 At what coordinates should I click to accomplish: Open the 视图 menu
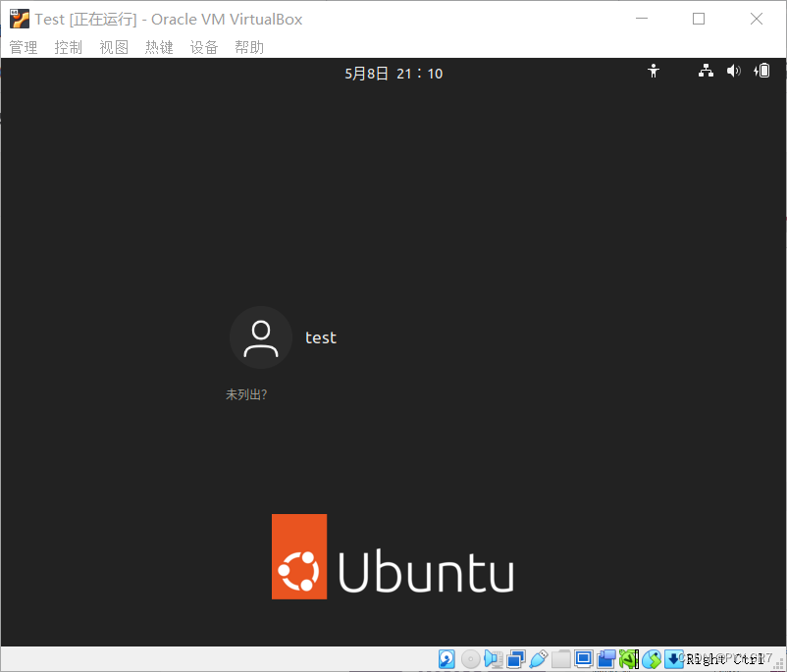(114, 47)
